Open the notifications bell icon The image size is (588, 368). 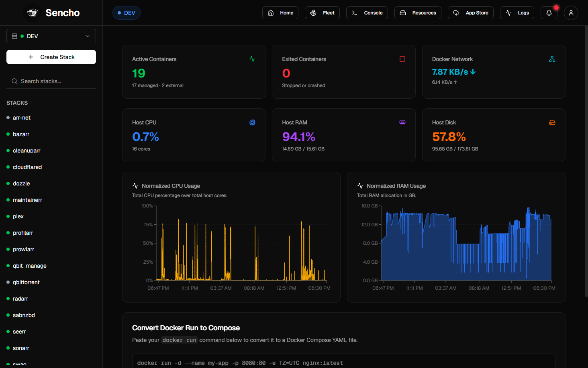pyautogui.click(x=549, y=13)
